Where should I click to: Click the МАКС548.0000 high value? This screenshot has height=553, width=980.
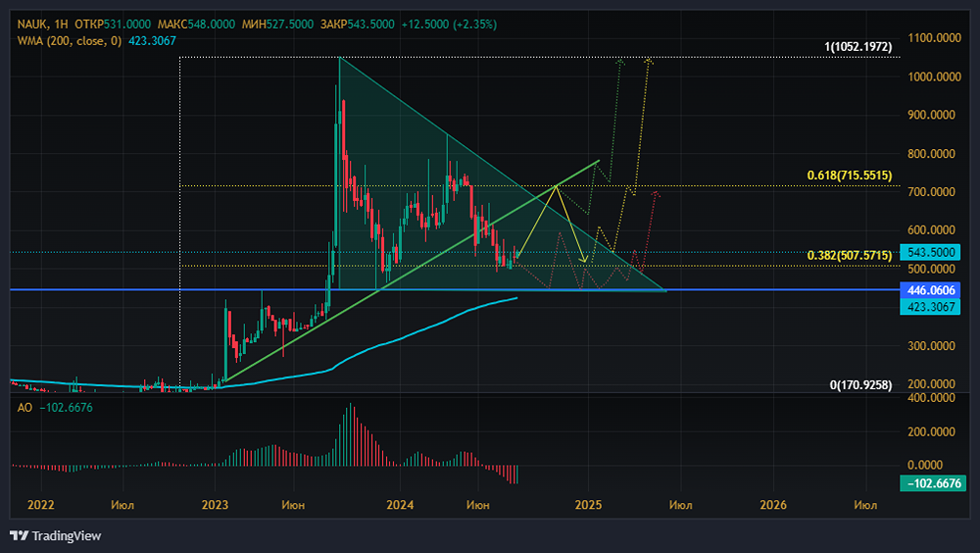(x=196, y=25)
